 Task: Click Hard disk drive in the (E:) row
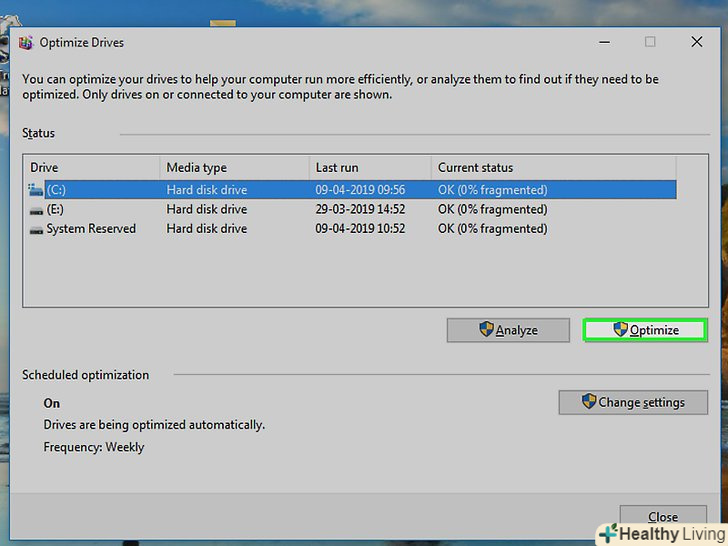point(207,209)
